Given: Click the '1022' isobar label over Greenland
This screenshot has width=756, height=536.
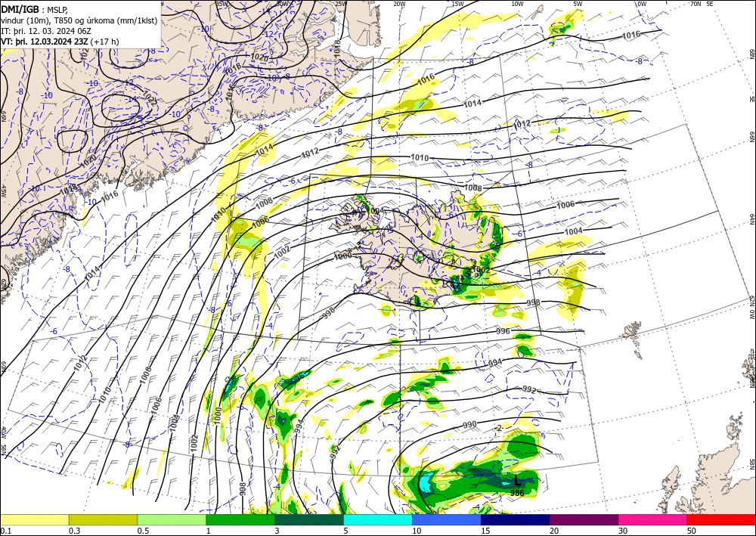Looking at the screenshot, I should 150,99.
